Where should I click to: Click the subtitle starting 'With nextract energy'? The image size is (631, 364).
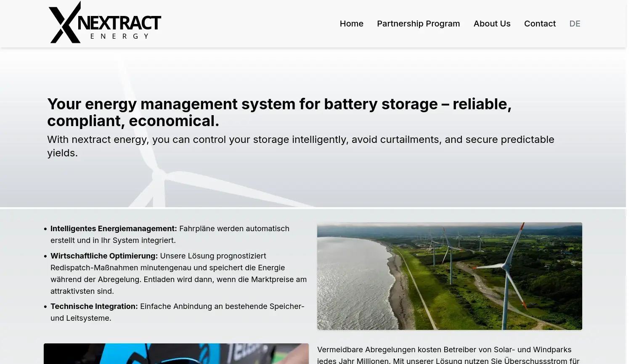300,146
